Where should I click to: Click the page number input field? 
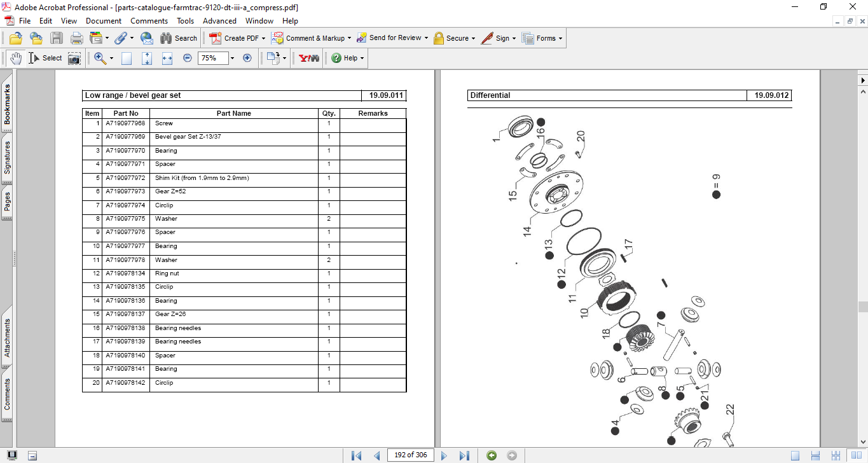[411, 455]
